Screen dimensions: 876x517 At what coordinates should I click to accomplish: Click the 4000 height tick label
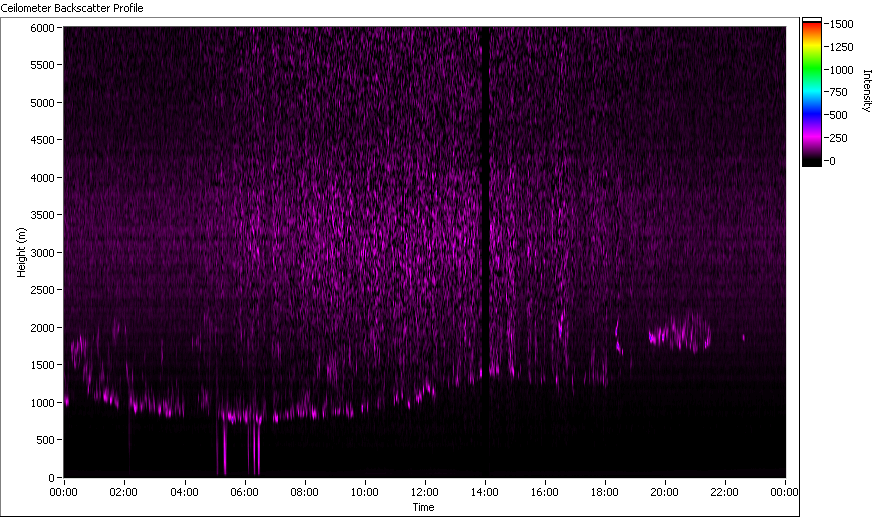pyautogui.click(x=42, y=178)
